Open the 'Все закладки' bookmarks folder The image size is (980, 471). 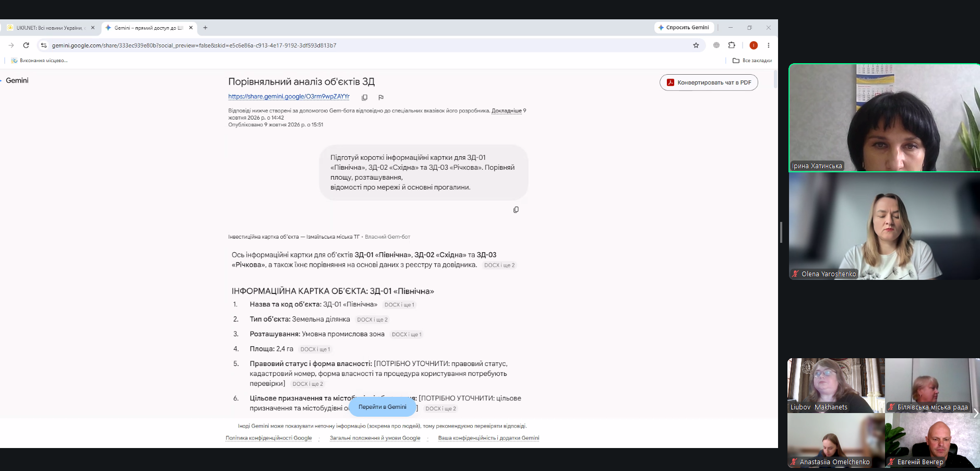(x=752, y=61)
